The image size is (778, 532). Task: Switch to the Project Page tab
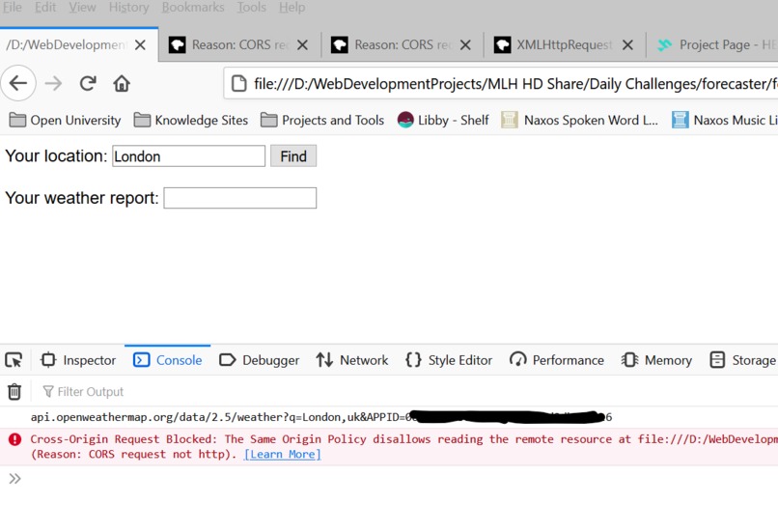click(714, 45)
